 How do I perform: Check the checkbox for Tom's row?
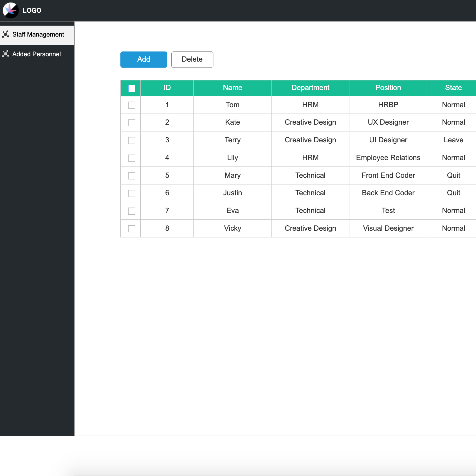pyautogui.click(x=132, y=105)
